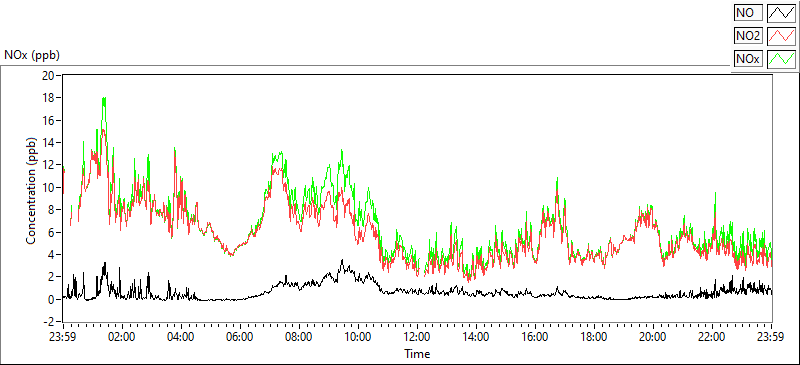Image resolution: width=800 pixels, height=365 pixels.
Task: Click the y-axis tick label 8
Action: (52, 210)
